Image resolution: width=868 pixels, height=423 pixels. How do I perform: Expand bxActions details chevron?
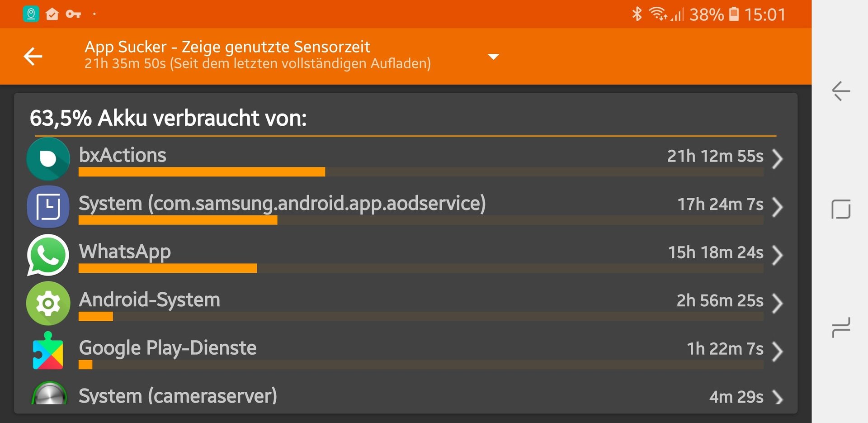pyautogui.click(x=777, y=159)
